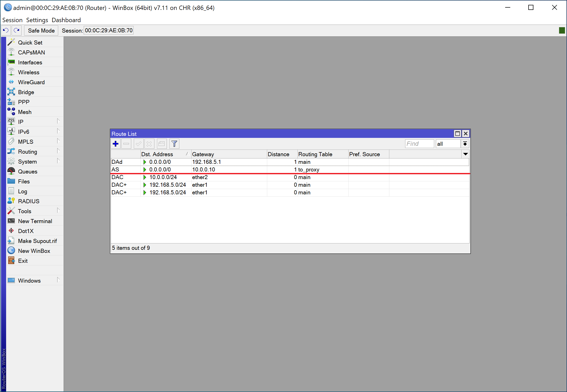The height and width of the screenshot is (392, 567).
Task: Click the enable route check icon
Action: point(138,143)
